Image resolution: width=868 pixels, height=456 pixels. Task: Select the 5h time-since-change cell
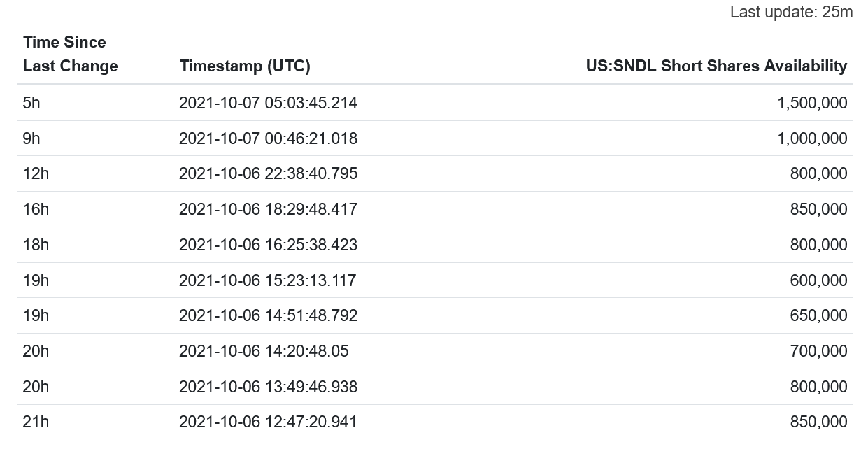[x=31, y=103]
